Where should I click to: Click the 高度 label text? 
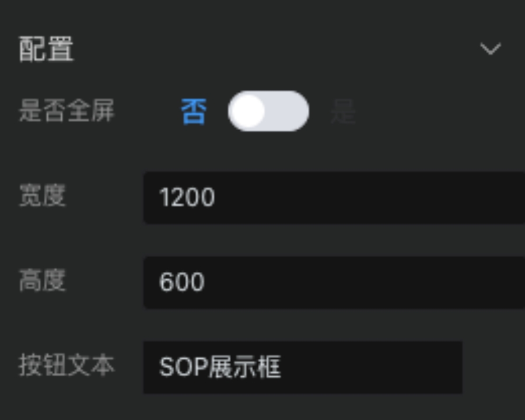tap(42, 281)
